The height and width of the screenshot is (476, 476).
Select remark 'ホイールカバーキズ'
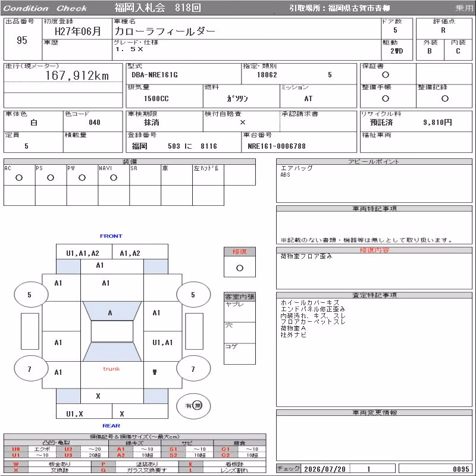pyautogui.click(x=309, y=302)
